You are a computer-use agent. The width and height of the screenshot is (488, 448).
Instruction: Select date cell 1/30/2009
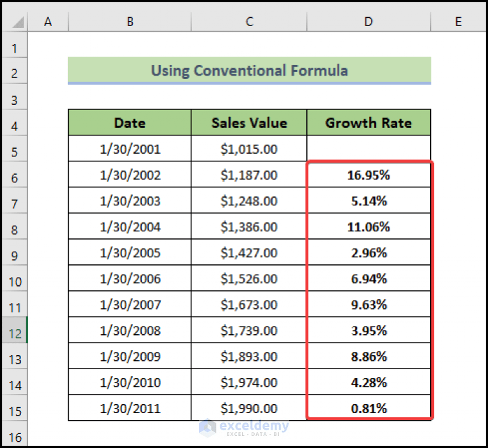click(x=130, y=356)
